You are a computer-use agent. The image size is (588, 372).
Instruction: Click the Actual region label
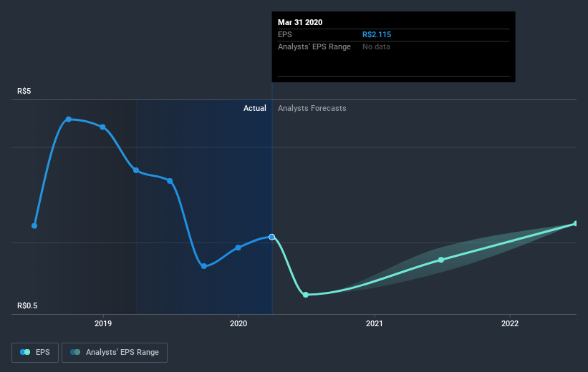(x=255, y=108)
